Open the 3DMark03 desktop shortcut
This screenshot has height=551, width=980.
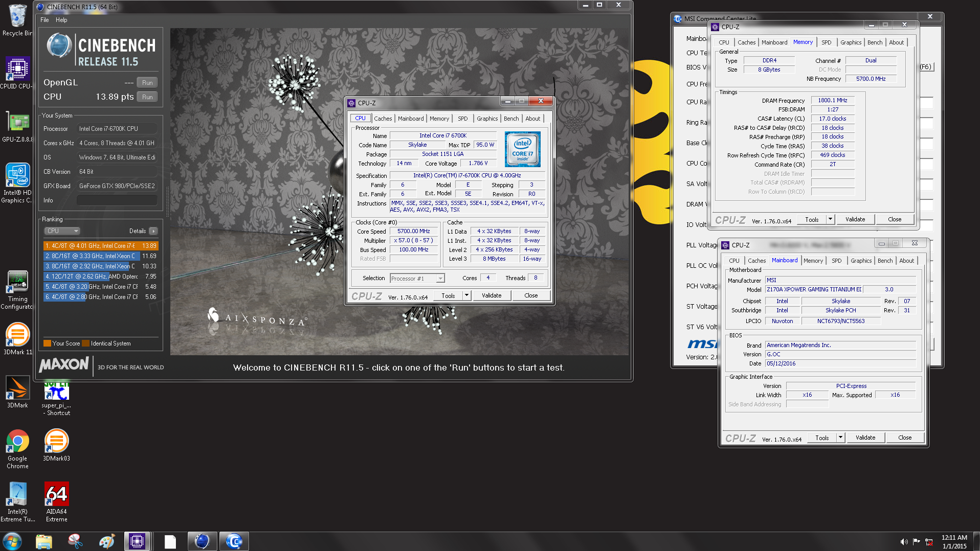[56, 445]
